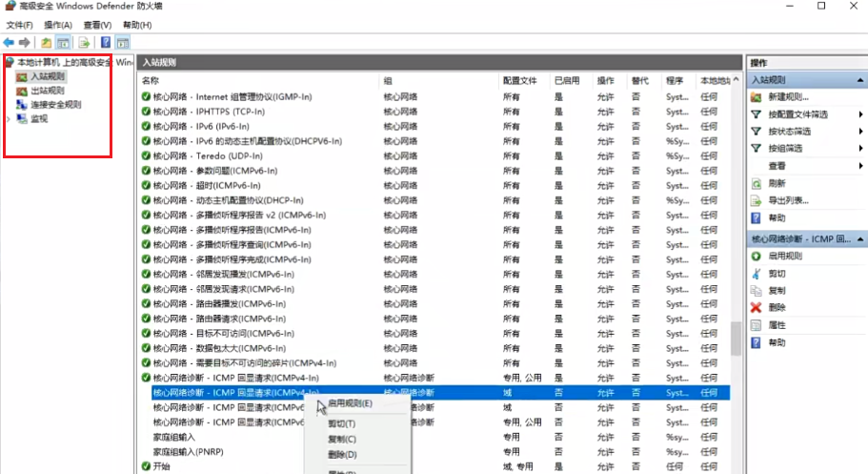Screen dimensions: 868x474
Task: Click 帮助 under the 核心网络诊断 actions section
Action: pos(777,342)
